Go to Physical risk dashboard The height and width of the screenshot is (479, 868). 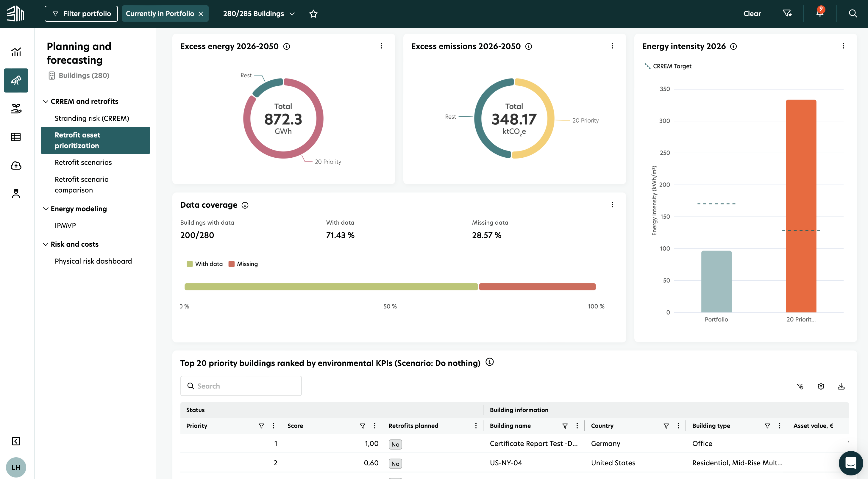93,261
